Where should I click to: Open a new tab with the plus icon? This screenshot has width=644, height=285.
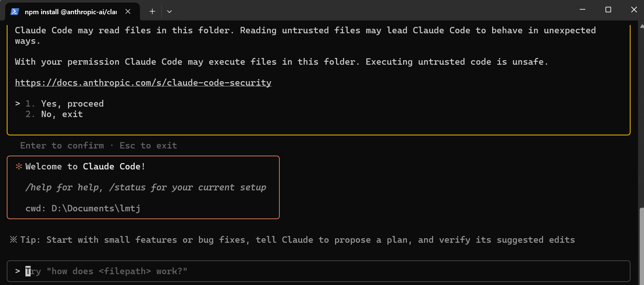[152, 12]
